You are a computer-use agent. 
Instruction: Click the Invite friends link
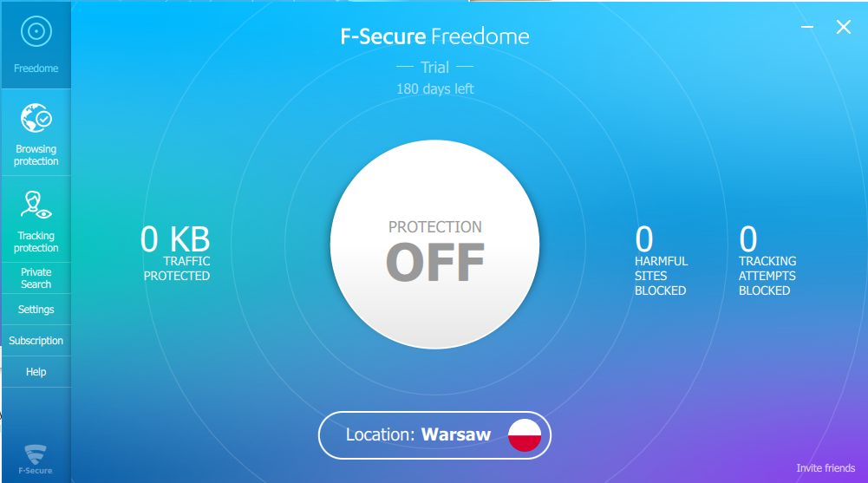coord(825,468)
